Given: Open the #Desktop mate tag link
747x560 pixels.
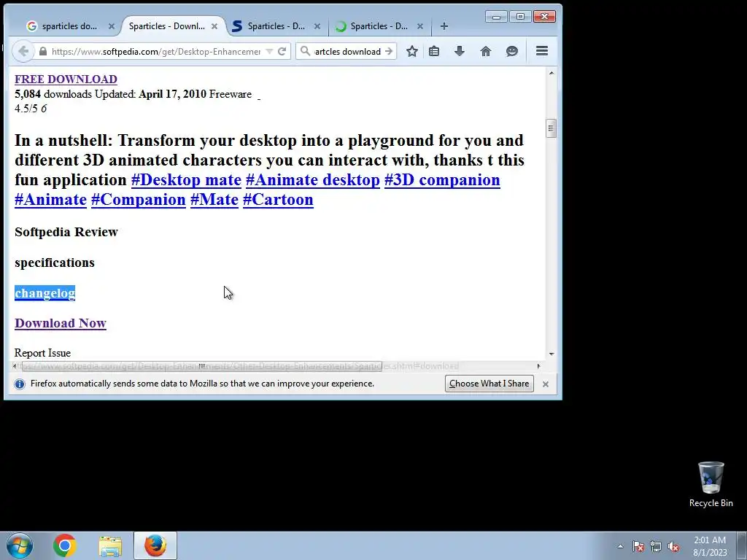Looking at the screenshot, I should pos(186,180).
